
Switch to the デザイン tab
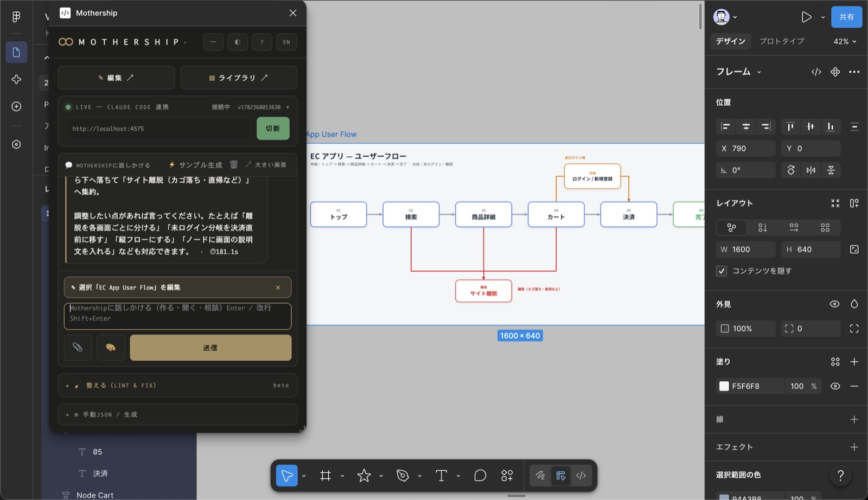click(731, 41)
